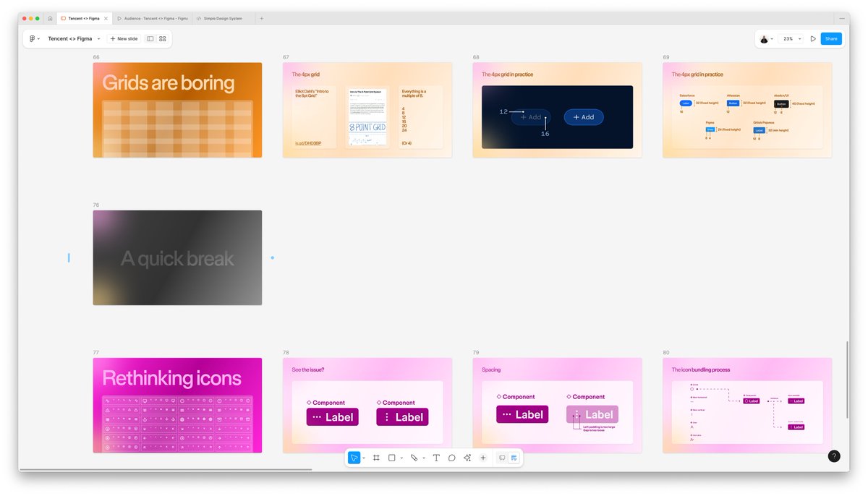868x496 pixels.
Task: Go to the Home tab icon
Action: [50, 18]
